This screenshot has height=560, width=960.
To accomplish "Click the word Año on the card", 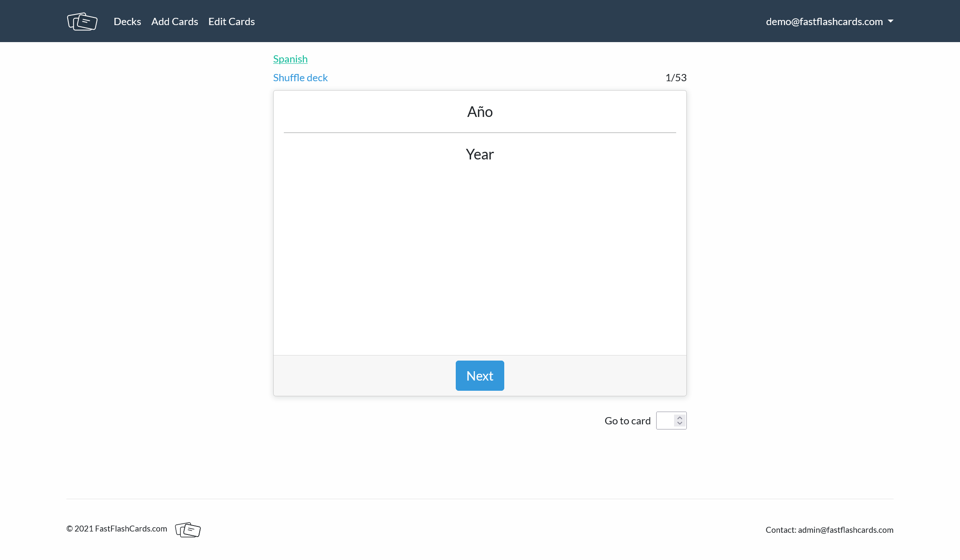I will point(480,112).
